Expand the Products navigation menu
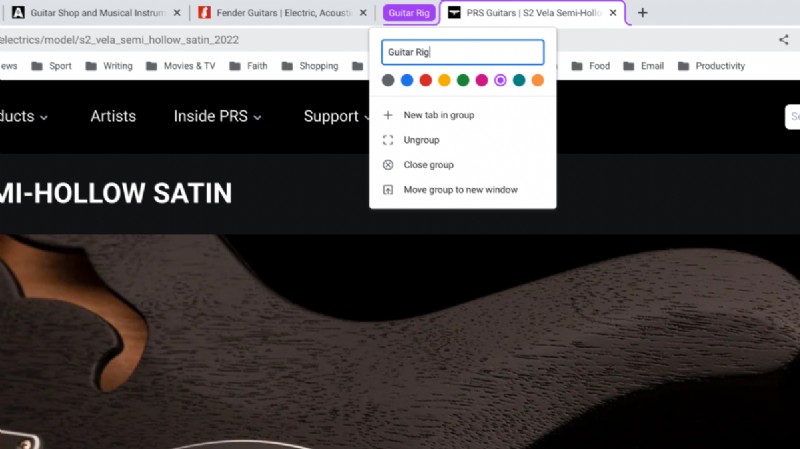The width and height of the screenshot is (800, 449). [x=23, y=116]
